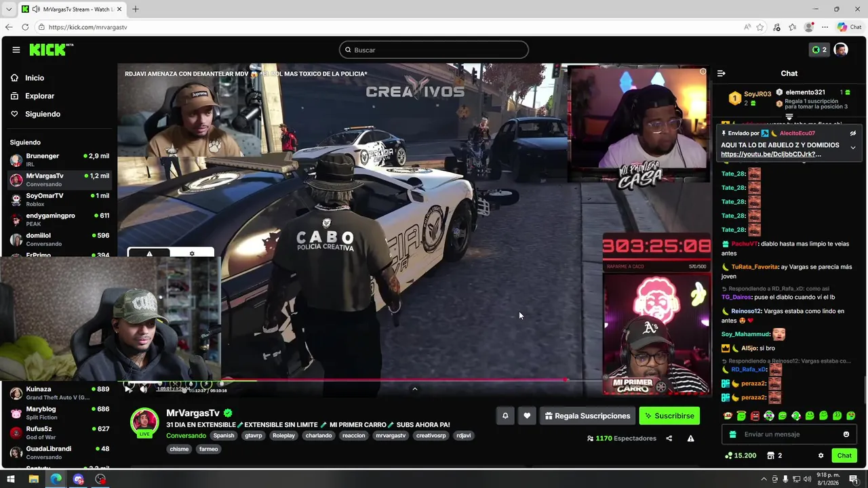Viewport: 868px width, 488px height.
Task: Open endygamingpro channel in sidebar
Action: tap(59, 220)
